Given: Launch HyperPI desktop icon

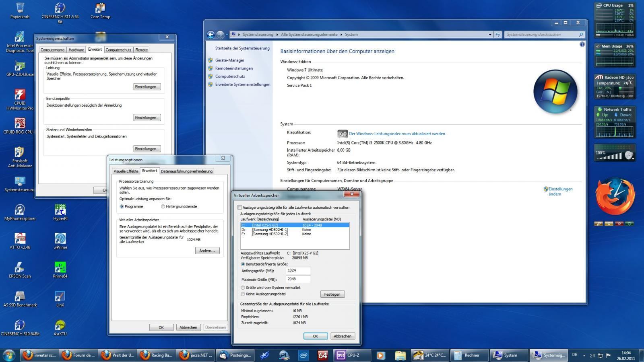Looking at the screenshot, I should pos(60,212).
